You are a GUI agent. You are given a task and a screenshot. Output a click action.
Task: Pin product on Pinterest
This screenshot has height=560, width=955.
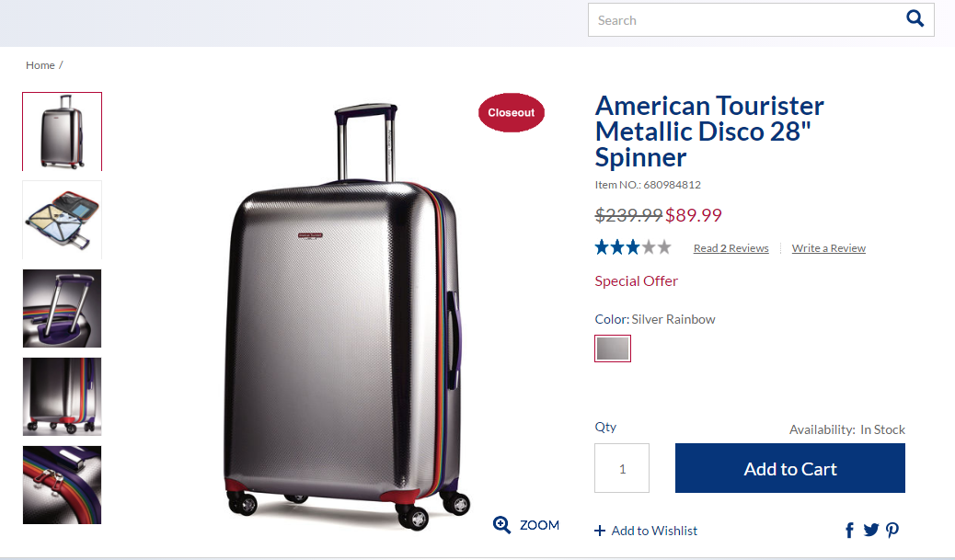click(892, 530)
